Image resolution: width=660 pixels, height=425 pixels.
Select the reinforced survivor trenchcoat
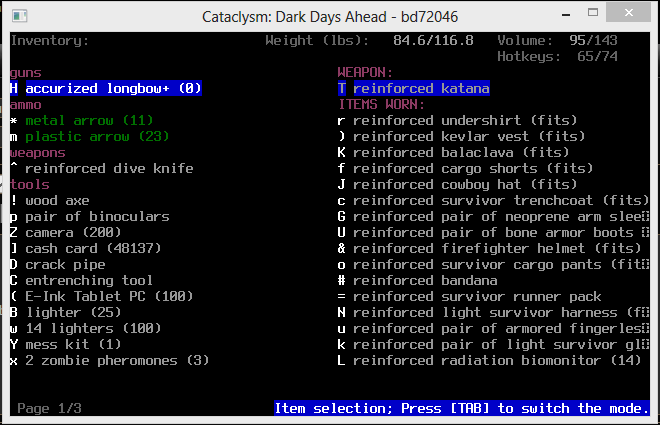493,201
